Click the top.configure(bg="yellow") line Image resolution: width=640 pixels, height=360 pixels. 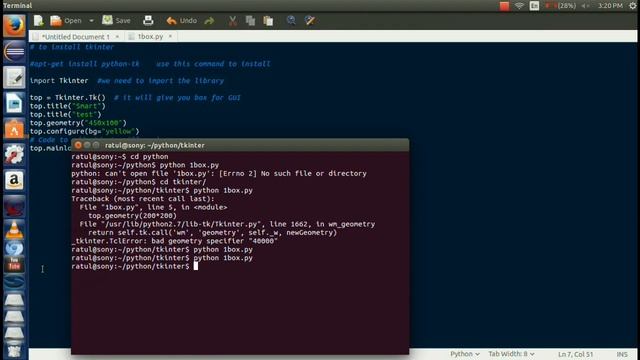tap(84, 131)
